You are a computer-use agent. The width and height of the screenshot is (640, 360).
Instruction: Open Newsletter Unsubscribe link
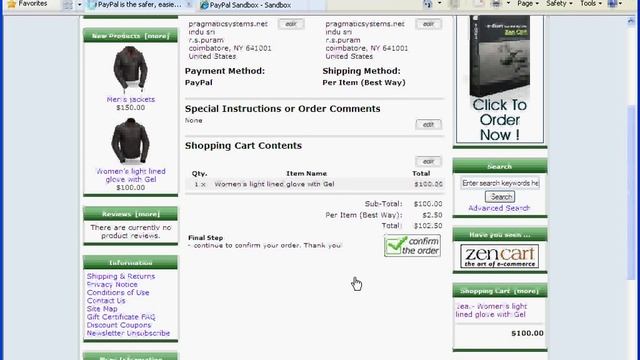point(128,333)
